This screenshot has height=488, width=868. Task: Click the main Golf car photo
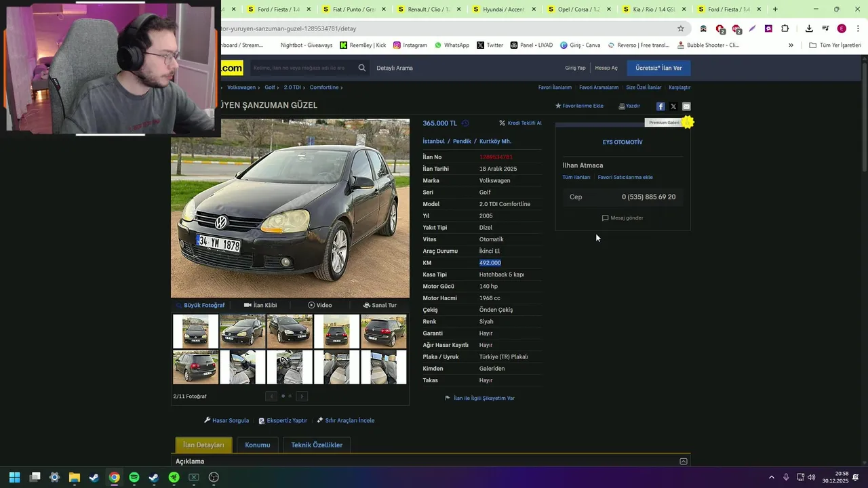pos(290,209)
